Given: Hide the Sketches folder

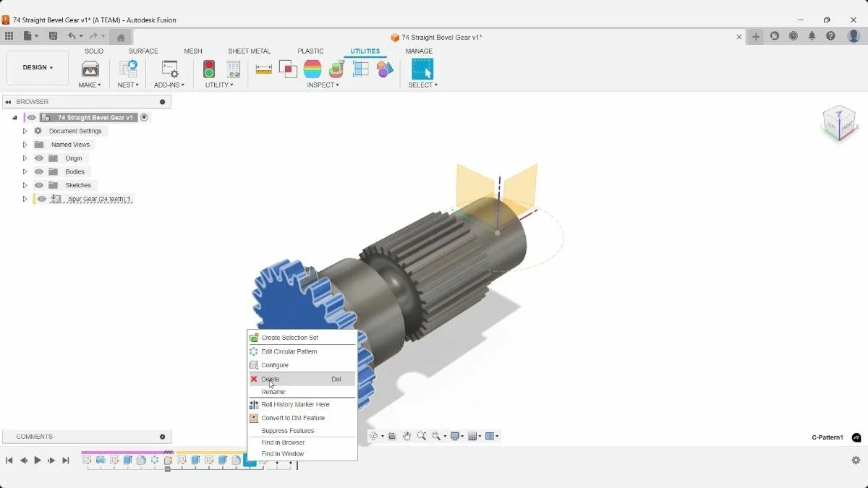Looking at the screenshot, I should 39,185.
